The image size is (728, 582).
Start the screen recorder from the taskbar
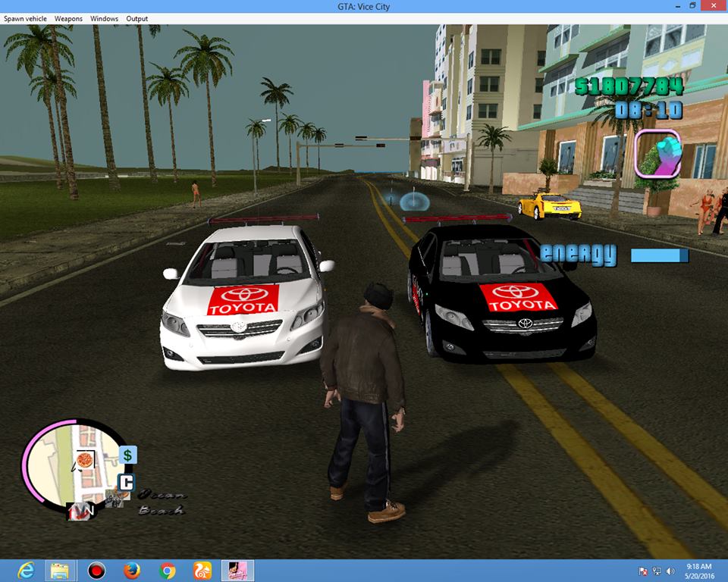[x=97, y=570]
